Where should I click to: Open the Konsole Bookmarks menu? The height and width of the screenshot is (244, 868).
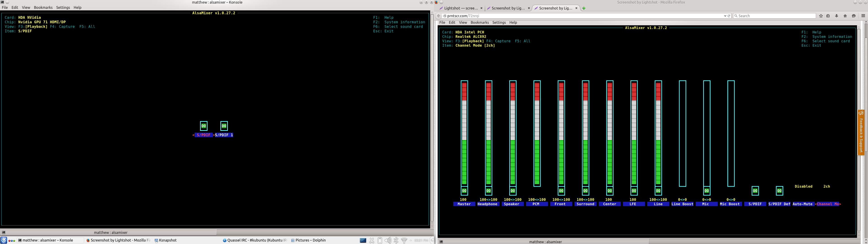[43, 7]
